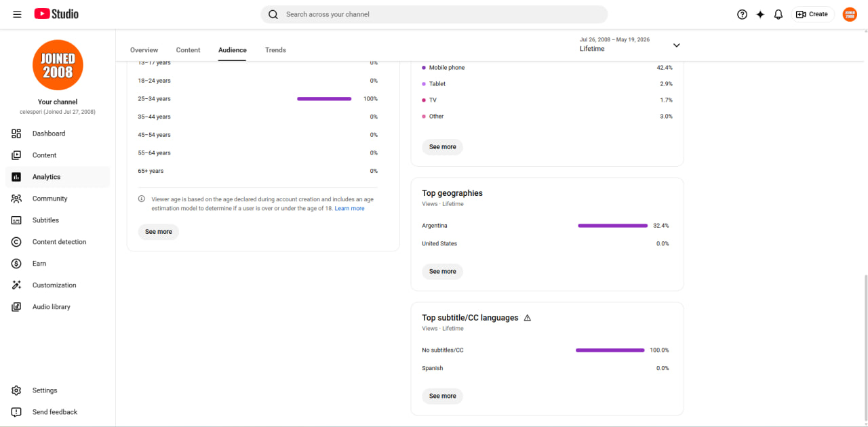Screen dimensions: 868x427
Task: Click the Content detection copyright icon
Action: 17,242
